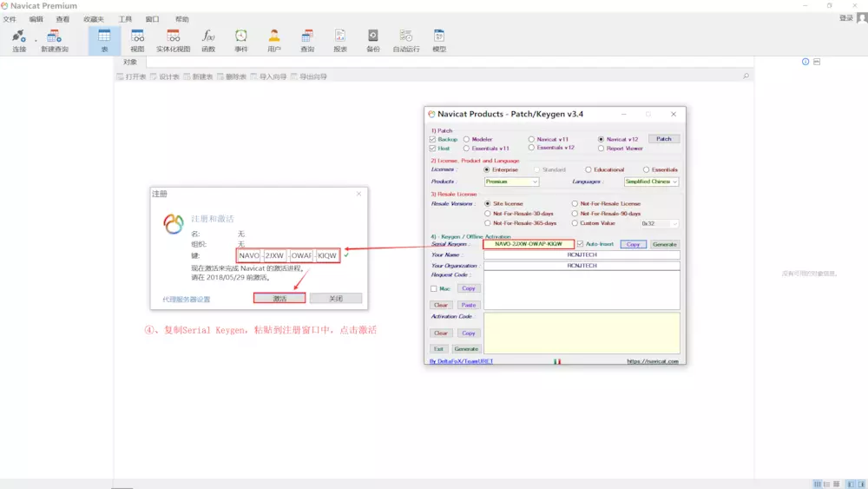Click the Paste button for Request Code

coord(469,305)
